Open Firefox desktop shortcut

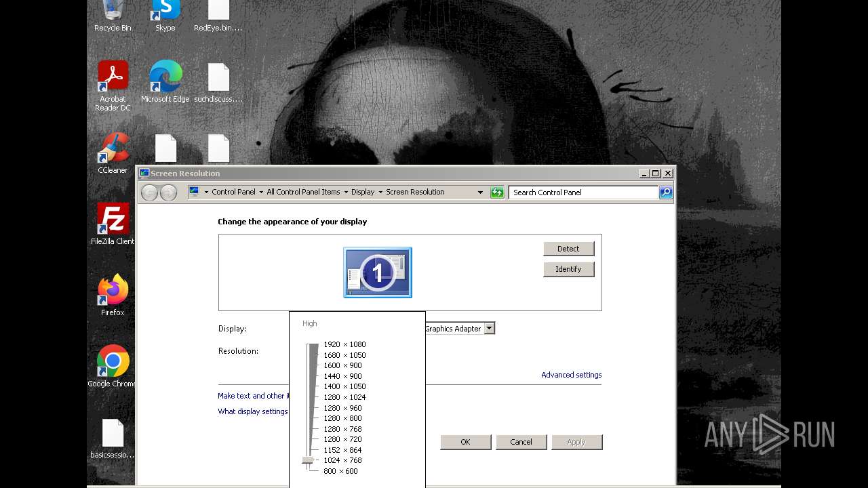tap(113, 295)
